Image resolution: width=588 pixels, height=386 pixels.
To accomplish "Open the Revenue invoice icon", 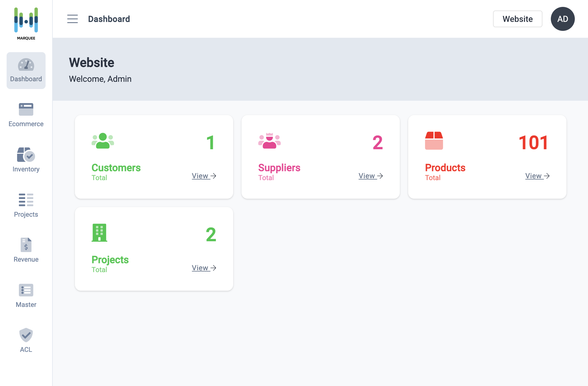I will 26,245.
